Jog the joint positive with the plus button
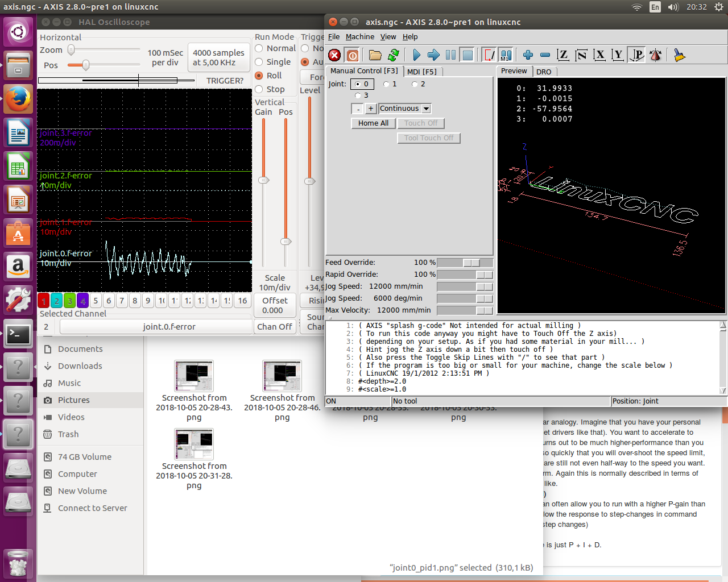The image size is (728, 582). click(x=371, y=109)
